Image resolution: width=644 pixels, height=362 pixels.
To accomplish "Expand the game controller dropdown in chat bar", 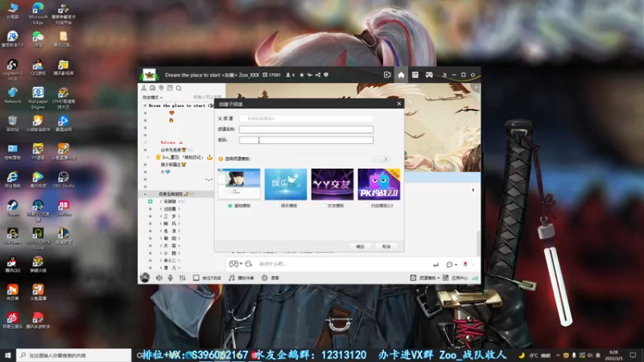I will tap(241, 264).
